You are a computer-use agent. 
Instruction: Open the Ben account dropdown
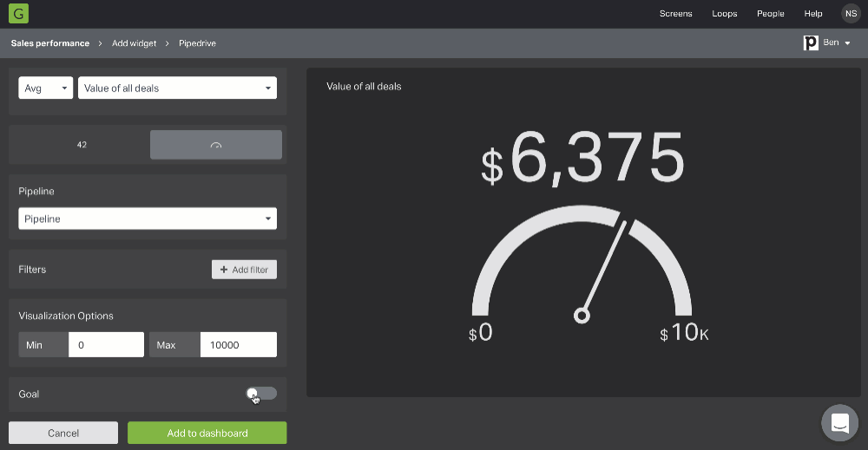tap(836, 42)
